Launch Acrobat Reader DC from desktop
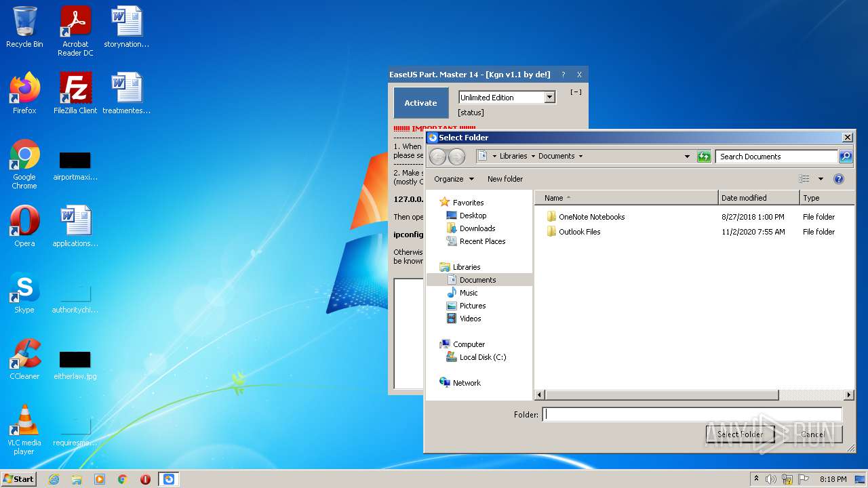 tap(75, 31)
